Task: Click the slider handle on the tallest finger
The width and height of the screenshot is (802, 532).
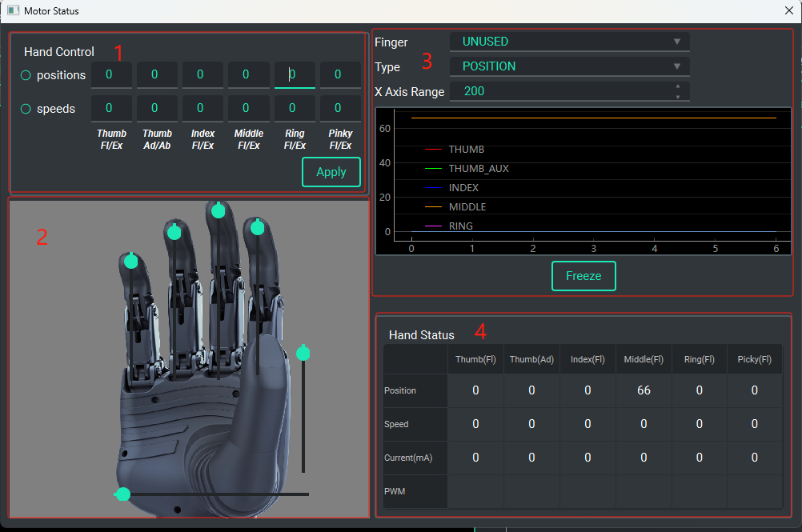Action: (x=218, y=210)
